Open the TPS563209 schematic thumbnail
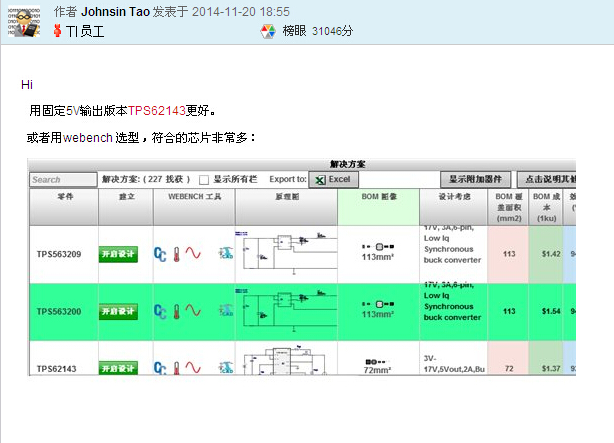 (x=286, y=253)
